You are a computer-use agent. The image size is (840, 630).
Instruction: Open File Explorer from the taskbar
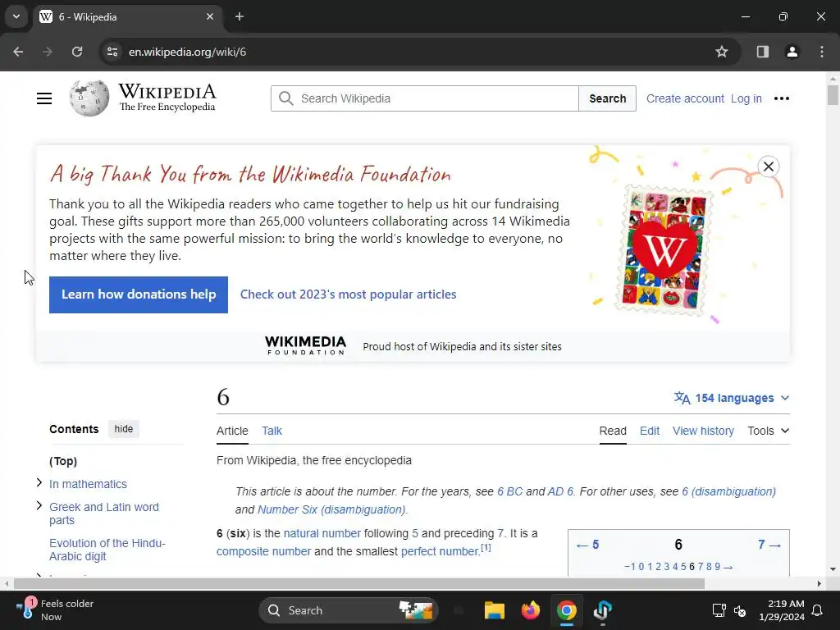click(x=494, y=610)
